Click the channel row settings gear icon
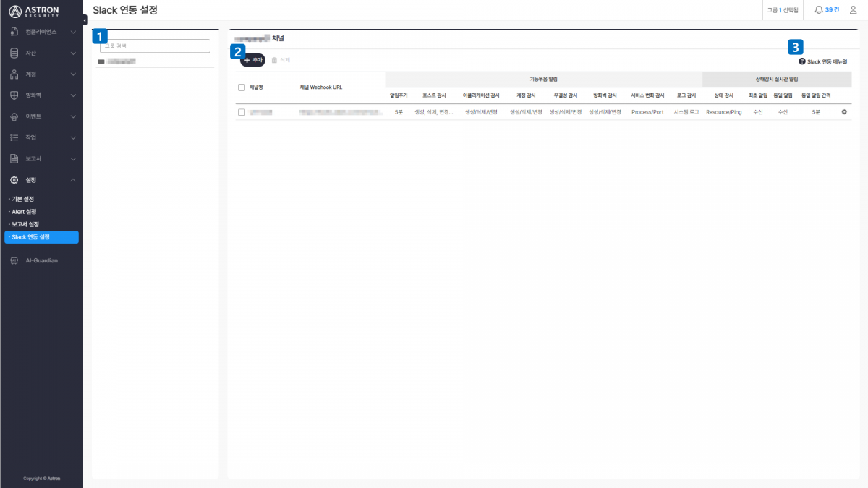This screenshot has height=488, width=868. pos(844,112)
